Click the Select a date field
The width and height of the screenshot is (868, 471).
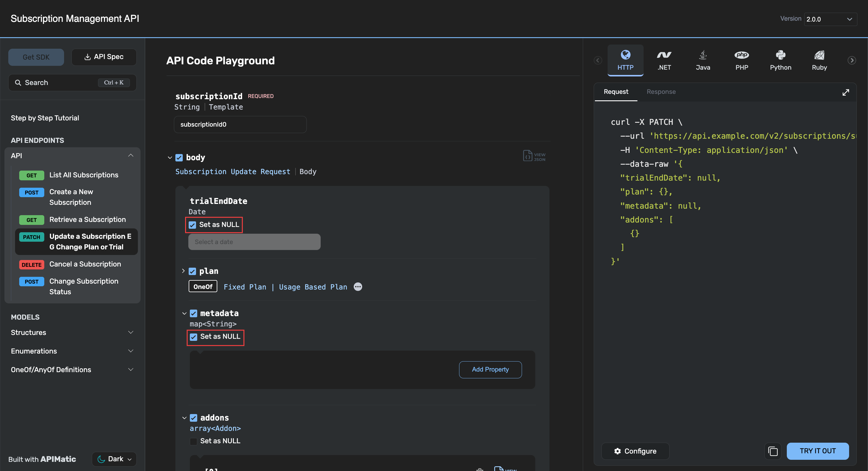(x=254, y=242)
